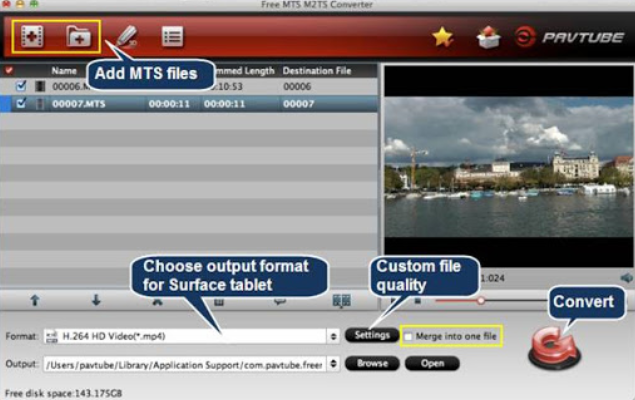
Task: Toggle the select-all checkbox in list header
Action: [9, 71]
